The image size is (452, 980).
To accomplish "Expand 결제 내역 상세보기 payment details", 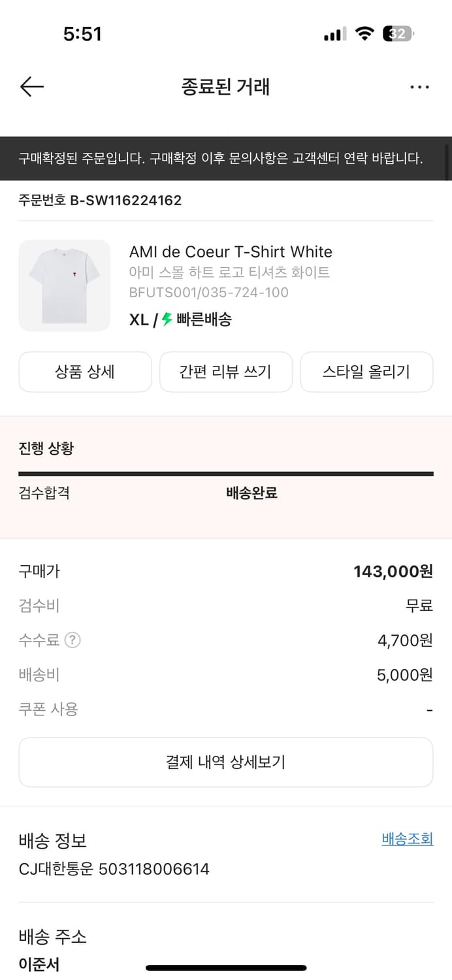I will click(x=225, y=762).
